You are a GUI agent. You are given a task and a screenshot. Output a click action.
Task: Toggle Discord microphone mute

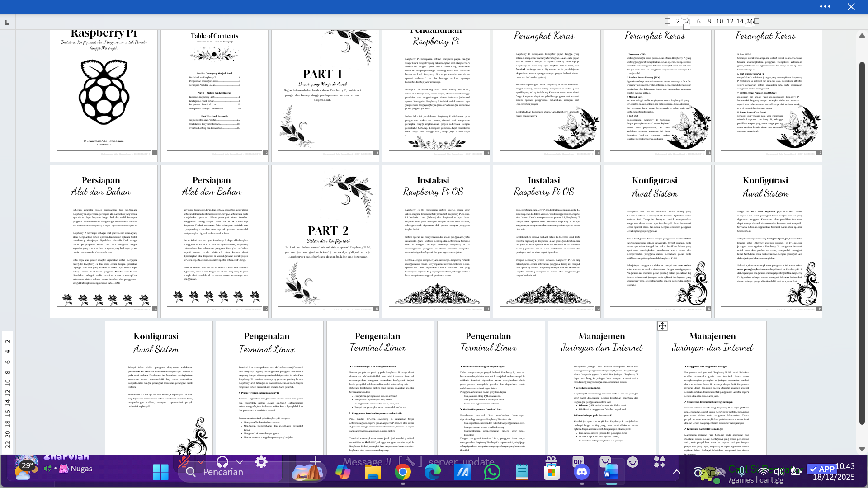click(184, 462)
